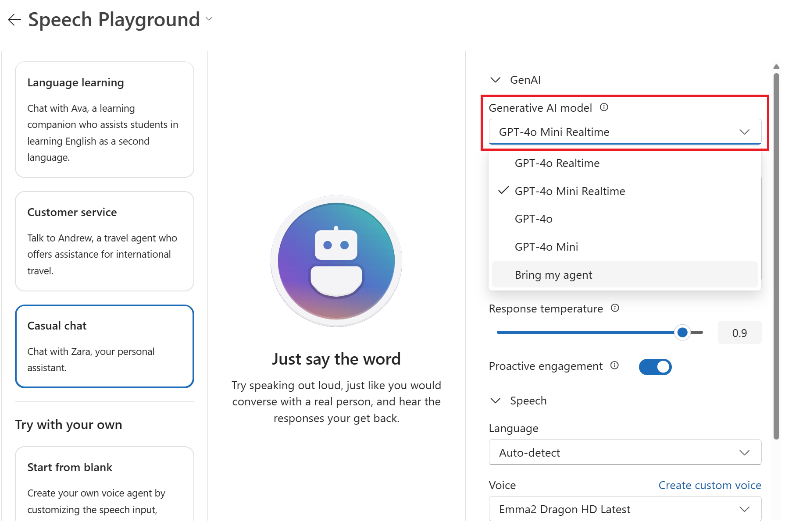The height and width of the screenshot is (532, 785).
Task: Click the robot avatar illustration
Action: click(x=336, y=260)
